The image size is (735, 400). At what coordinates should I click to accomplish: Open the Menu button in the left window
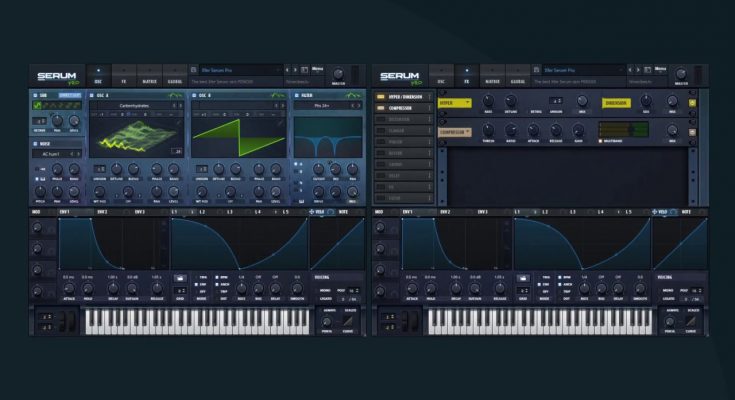[x=317, y=69]
